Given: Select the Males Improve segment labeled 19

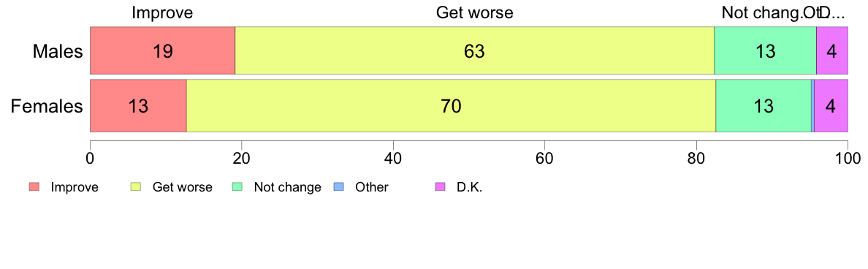Looking at the screenshot, I should coord(163,50).
